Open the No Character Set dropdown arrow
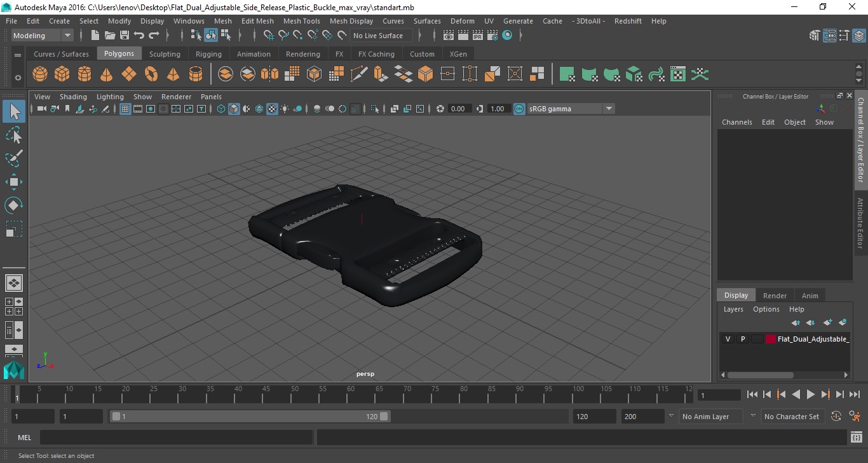This screenshot has width=868, height=463. [753, 416]
